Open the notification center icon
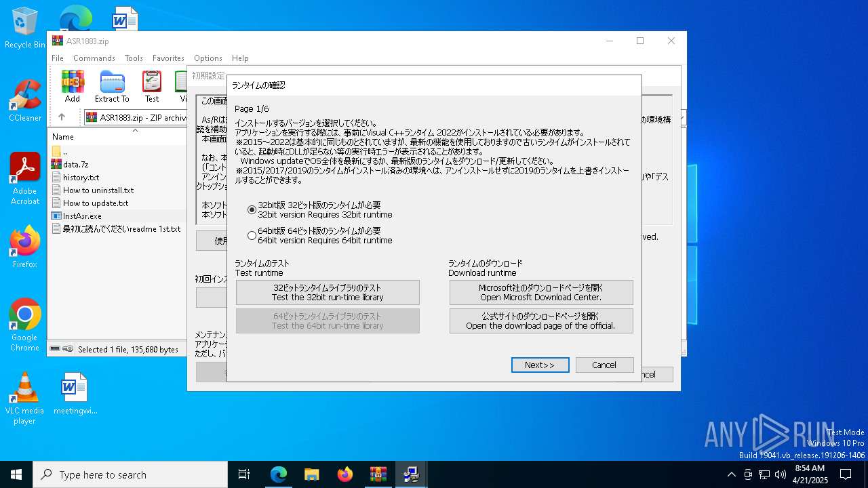Image resolution: width=868 pixels, height=488 pixels. coord(846,474)
